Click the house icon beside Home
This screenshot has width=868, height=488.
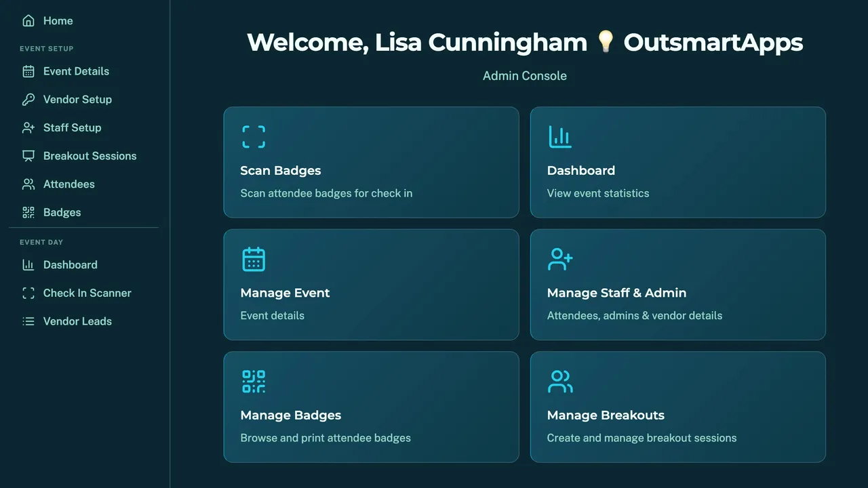point(28,21)
